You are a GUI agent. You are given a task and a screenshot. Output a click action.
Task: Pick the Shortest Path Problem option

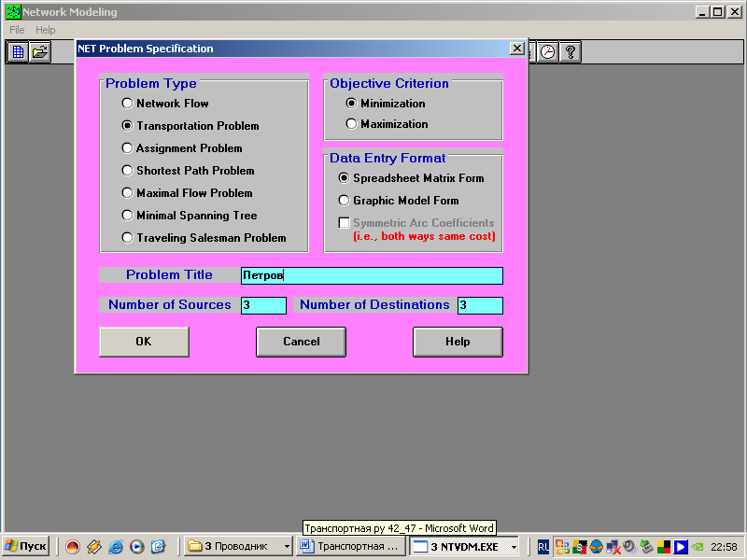pos(189,171)
